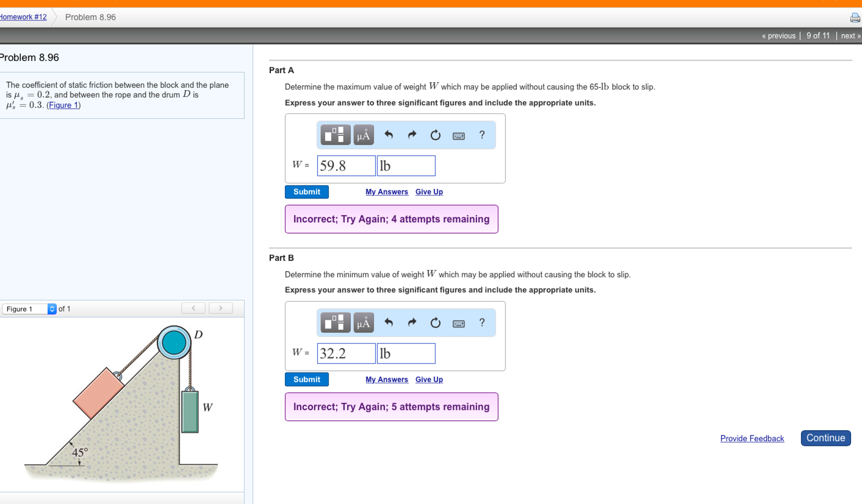Click the undo arrow in Part A toolbar
862x504 pixels.
point(388,135)
